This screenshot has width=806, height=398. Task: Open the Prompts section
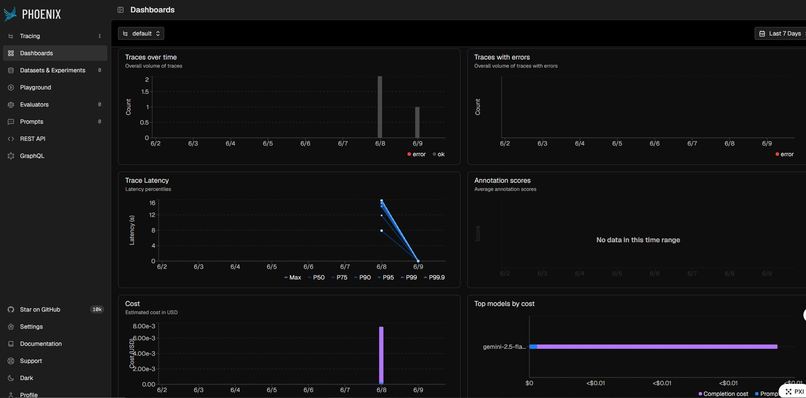(x=55, y=122)
